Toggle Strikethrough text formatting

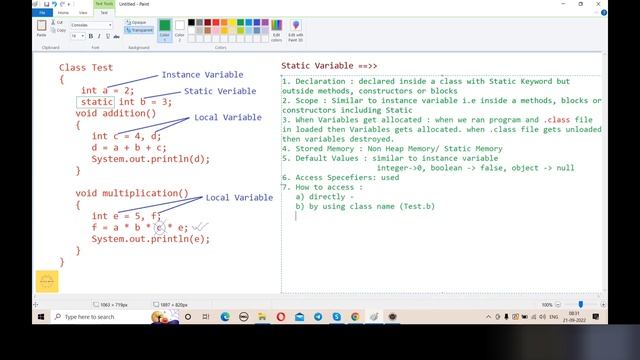(x=116, y=36)
